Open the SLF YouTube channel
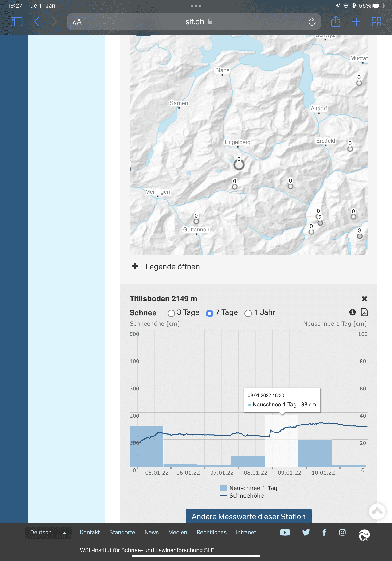Screen dimensions: 392x561 coord(285,532)
